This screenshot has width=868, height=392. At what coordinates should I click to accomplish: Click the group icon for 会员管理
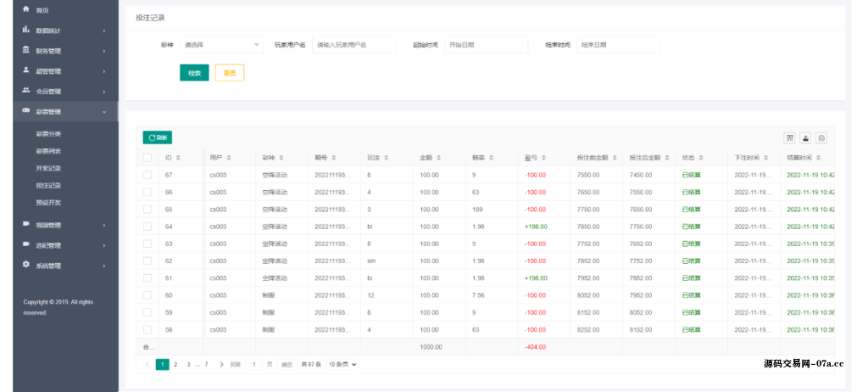(25, 91)
